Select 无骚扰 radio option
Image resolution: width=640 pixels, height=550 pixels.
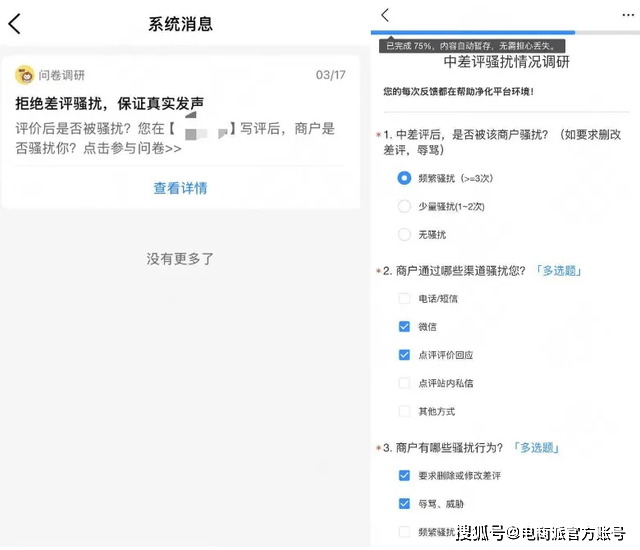point(404,235)
